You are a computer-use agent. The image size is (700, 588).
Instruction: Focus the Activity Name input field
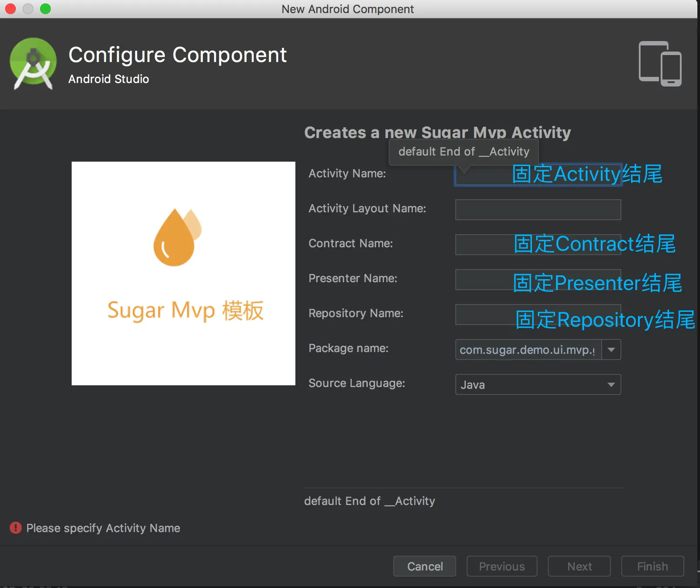538,175
